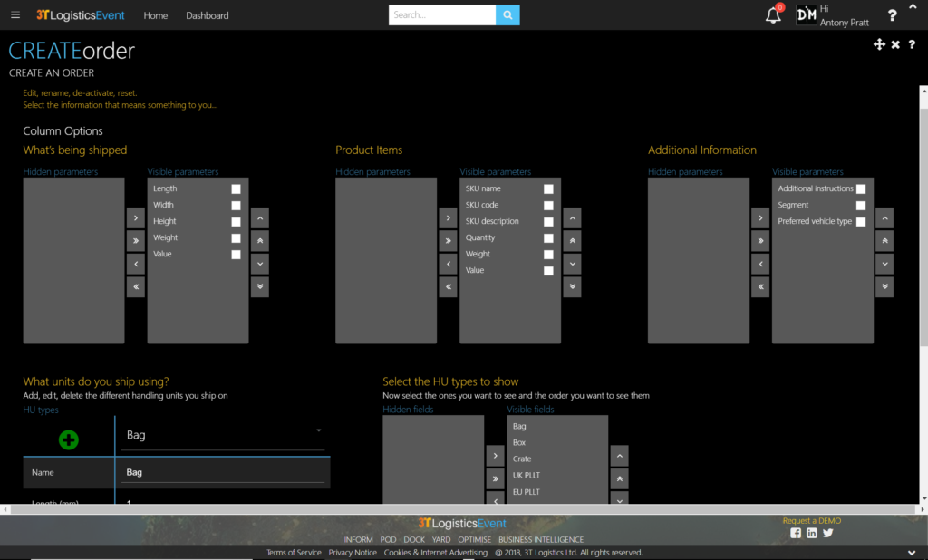This screenshot has width=928, height=560.
Task: Click the search magnifier button
Action: [508, 15]
